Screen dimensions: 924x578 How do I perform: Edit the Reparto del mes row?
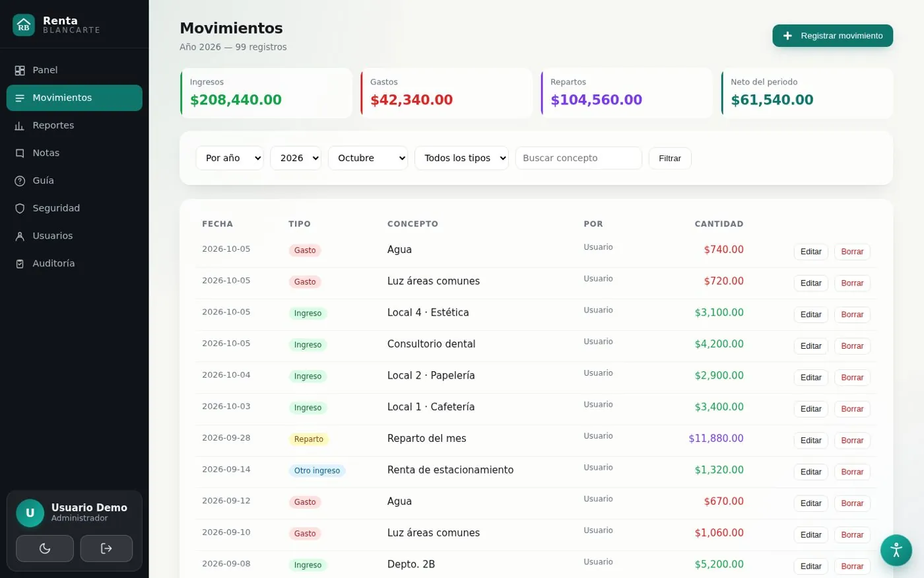pyautogui.click(x=810, y=441)
